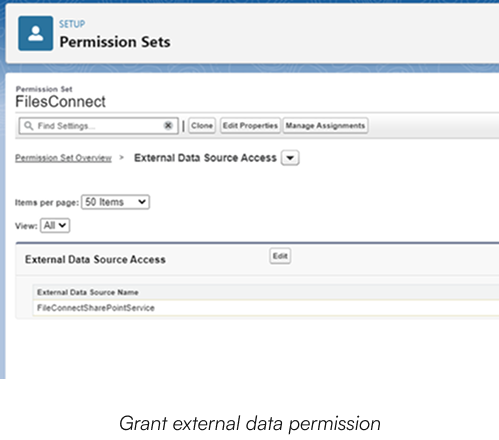Image resolution: width=499 pixels, height=440 pixels.
Task: Click the magnifier icon in Find Settings
Action: coord(29,126)
